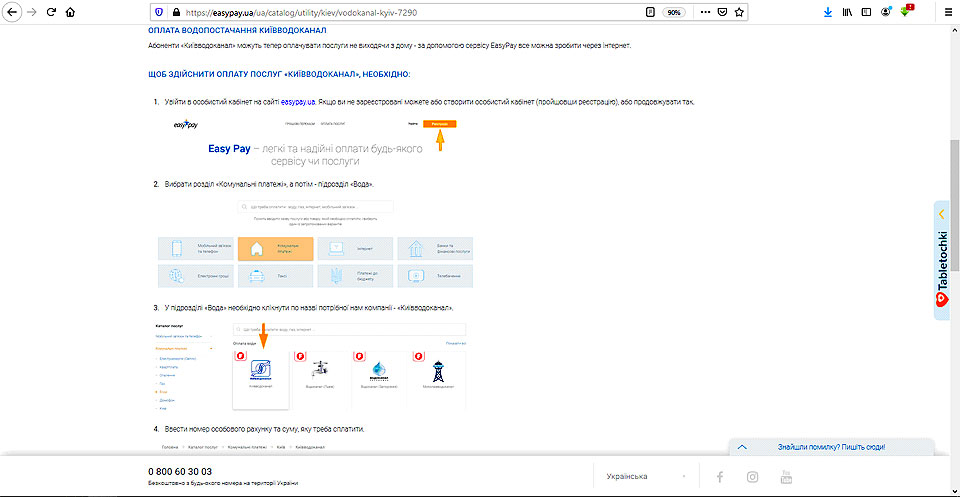Click 'Знайшли помилку? Пишіть сюди!' link
960x497 pixels.
(831, 447)
